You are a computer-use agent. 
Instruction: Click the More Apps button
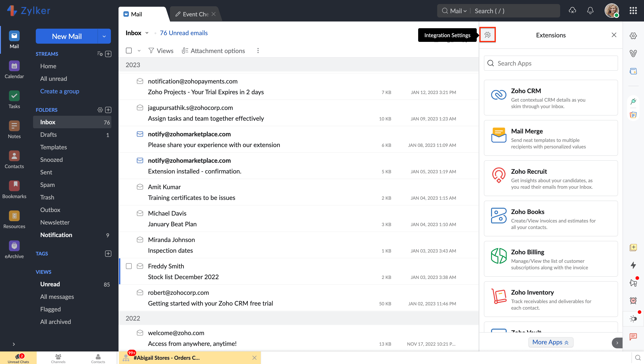pos(550,342)
